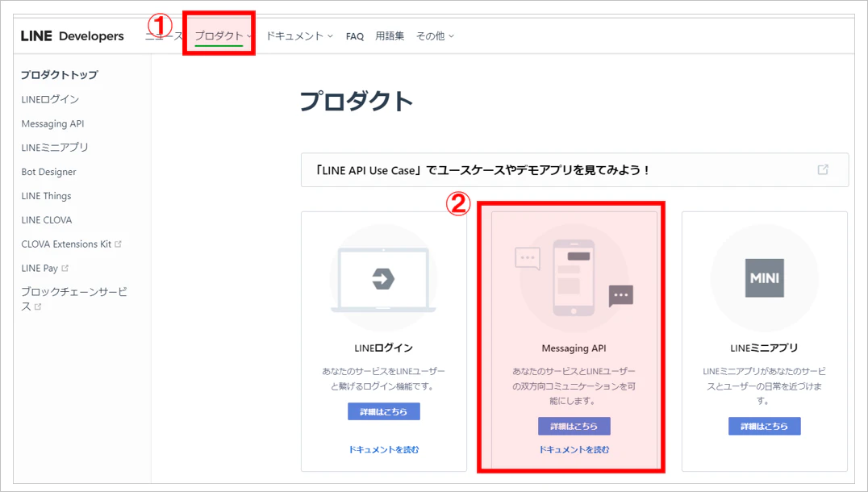Select Messaging API in the sidebar

coord(52,123)
